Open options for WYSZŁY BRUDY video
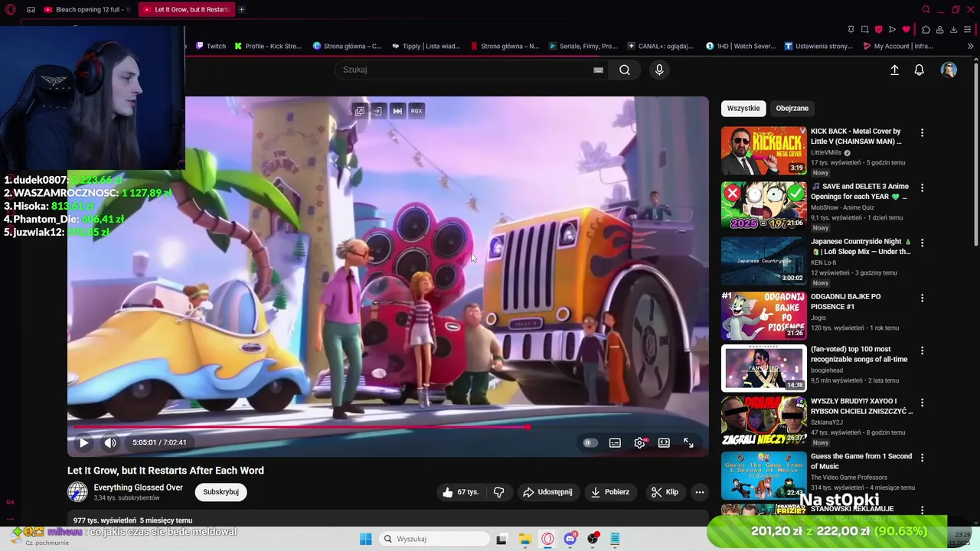Screen dimensions: 980x551 click(x=922, y=403)
